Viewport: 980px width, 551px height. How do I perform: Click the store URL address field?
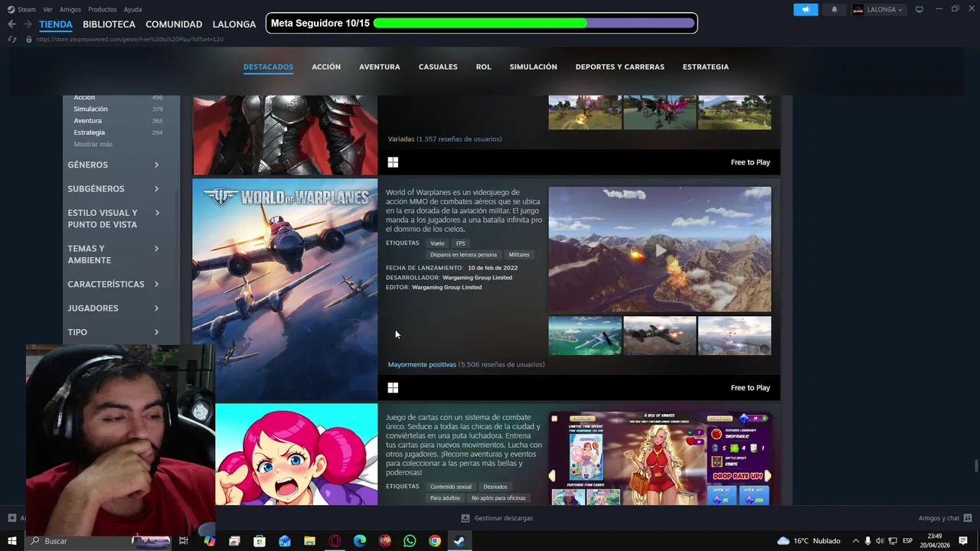pos(129,39)
